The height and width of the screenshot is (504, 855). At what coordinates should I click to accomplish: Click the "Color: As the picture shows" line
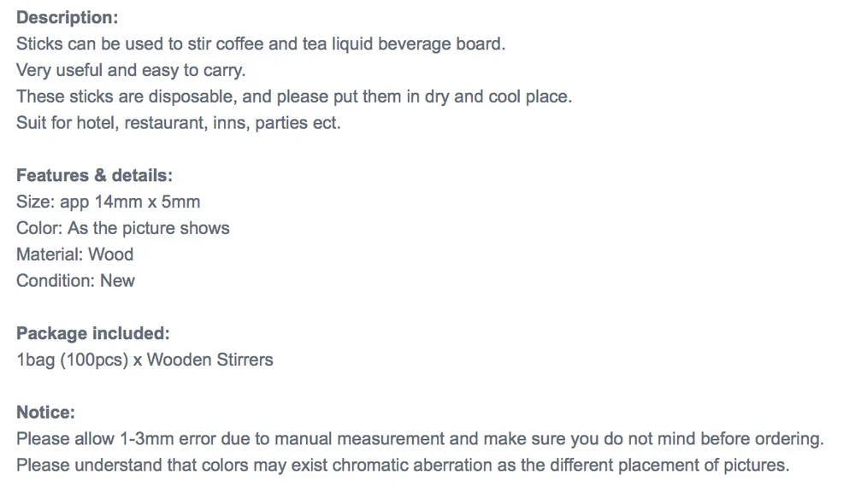tap(123, 228)
